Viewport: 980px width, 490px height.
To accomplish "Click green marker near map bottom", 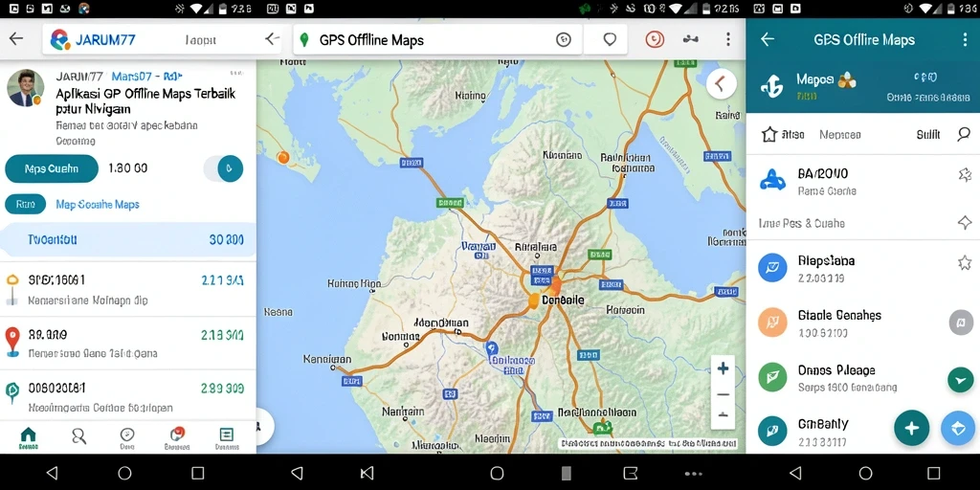I will coord(603,428).
